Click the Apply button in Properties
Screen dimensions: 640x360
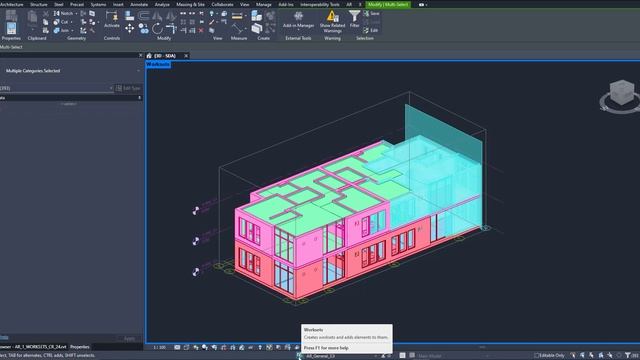(129, 338)
